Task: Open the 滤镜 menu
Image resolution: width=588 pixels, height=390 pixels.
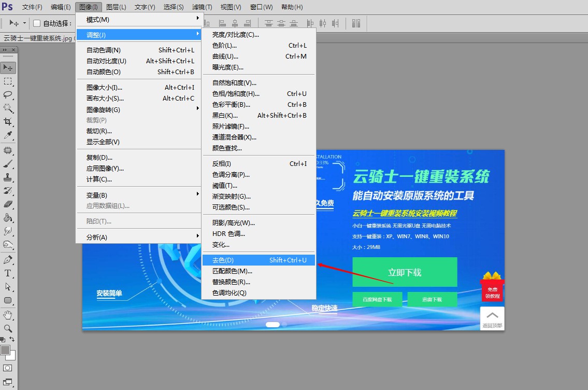Action: point(202,7)
